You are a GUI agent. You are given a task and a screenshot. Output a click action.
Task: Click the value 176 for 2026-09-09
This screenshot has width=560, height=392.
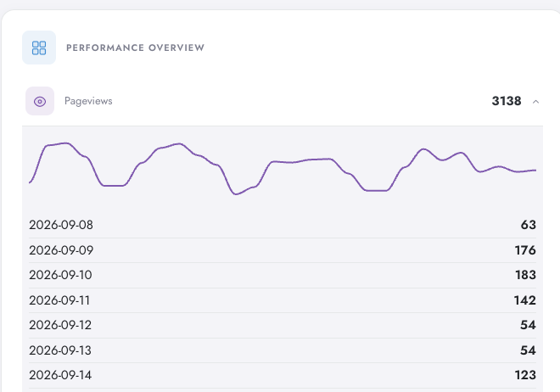pyautogui.click(x=525, y=250)
